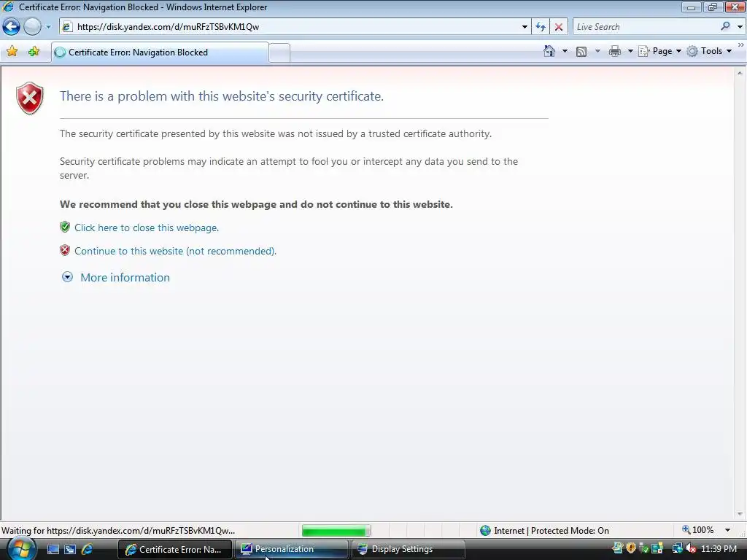
Task: Click the Add to Favorites icon
Action: tap(34, 52)
